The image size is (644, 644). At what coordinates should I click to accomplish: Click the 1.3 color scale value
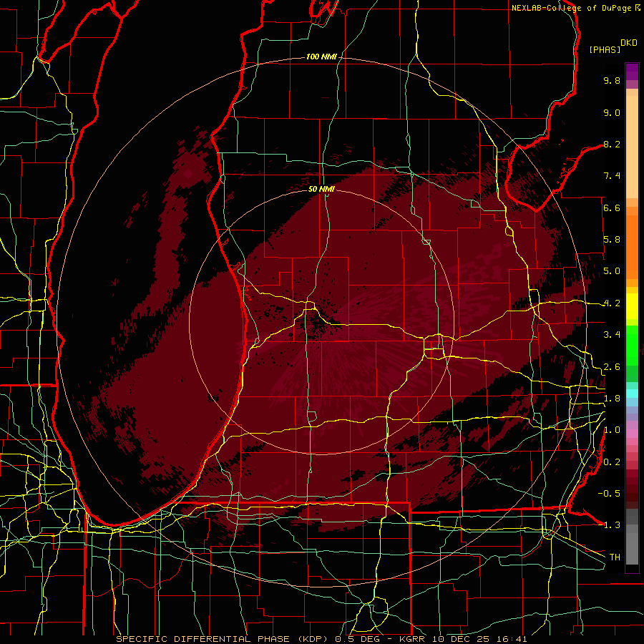coord(612,525)
